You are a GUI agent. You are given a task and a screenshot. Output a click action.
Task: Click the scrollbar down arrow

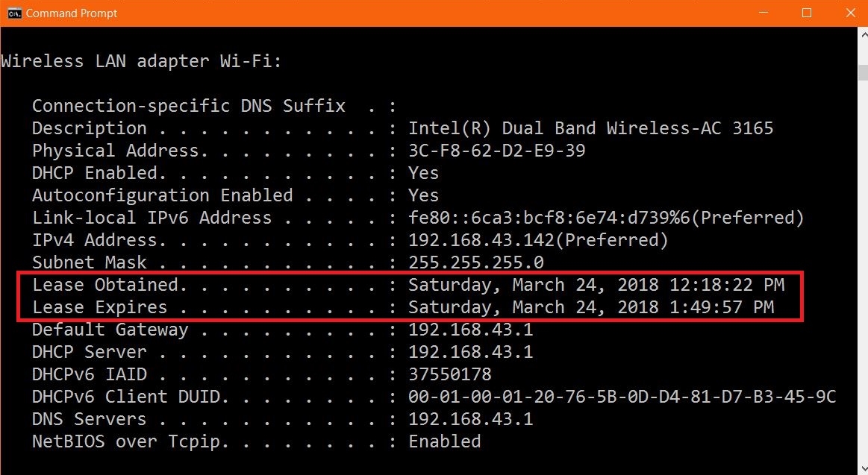pyautogui.click(x=863, y=469)
